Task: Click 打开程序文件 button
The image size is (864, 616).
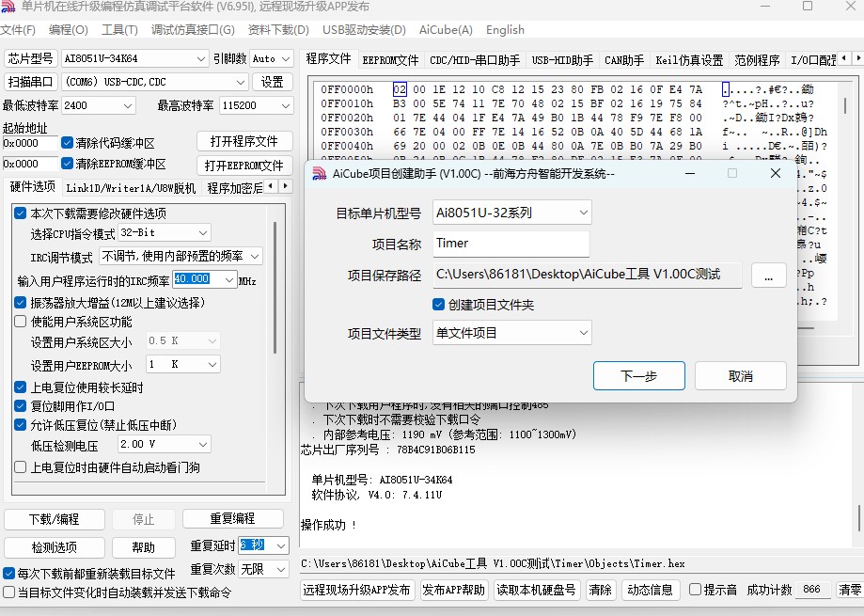Action: [x=244, y=142]
